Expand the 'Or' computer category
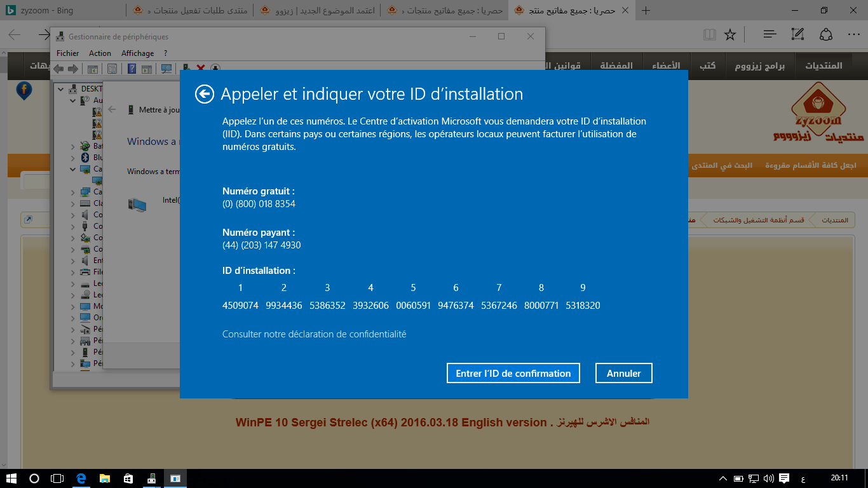This screenshot has width=868, height=488. [x=72, y=318]
